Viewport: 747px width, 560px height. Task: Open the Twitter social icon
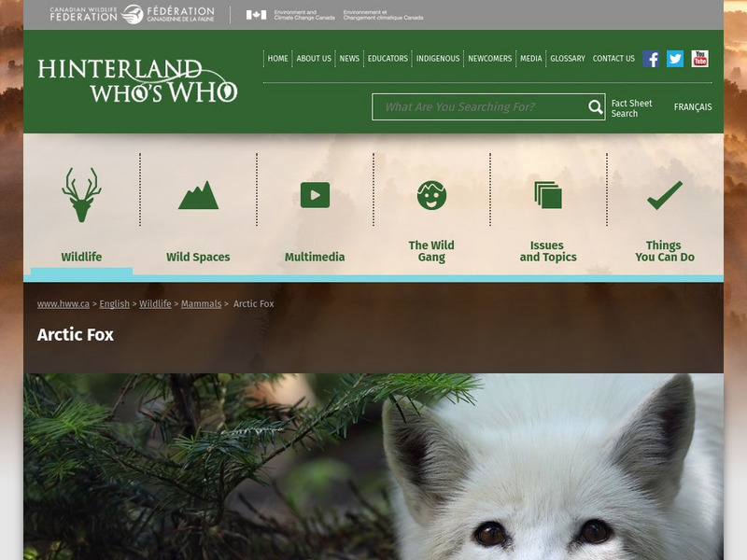675,59
